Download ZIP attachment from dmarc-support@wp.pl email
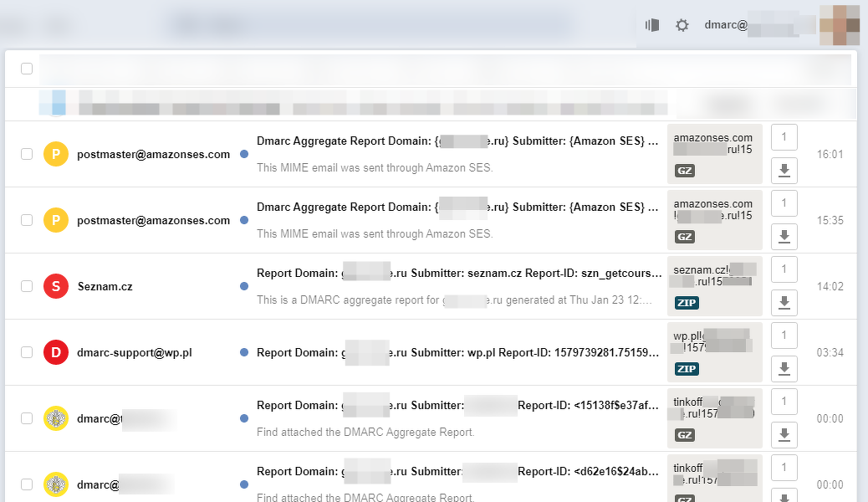 point(784,369)
